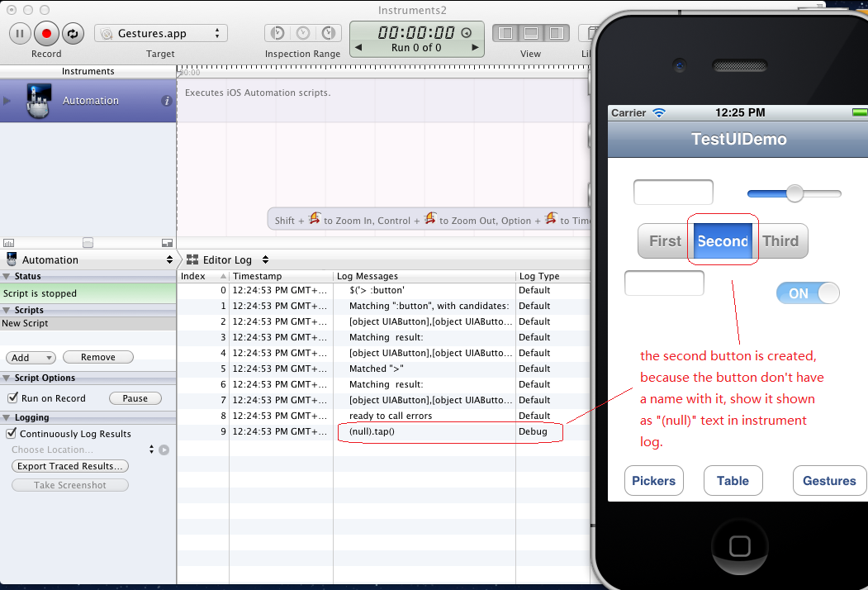
Task: Turn off the ON switch in simulator
Action: point(809,293)
